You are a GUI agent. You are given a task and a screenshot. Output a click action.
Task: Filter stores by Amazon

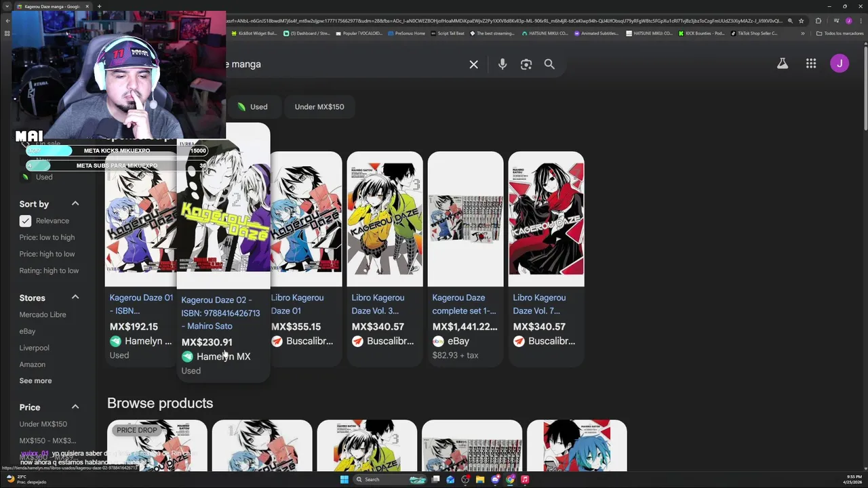(x=33, y=365)
